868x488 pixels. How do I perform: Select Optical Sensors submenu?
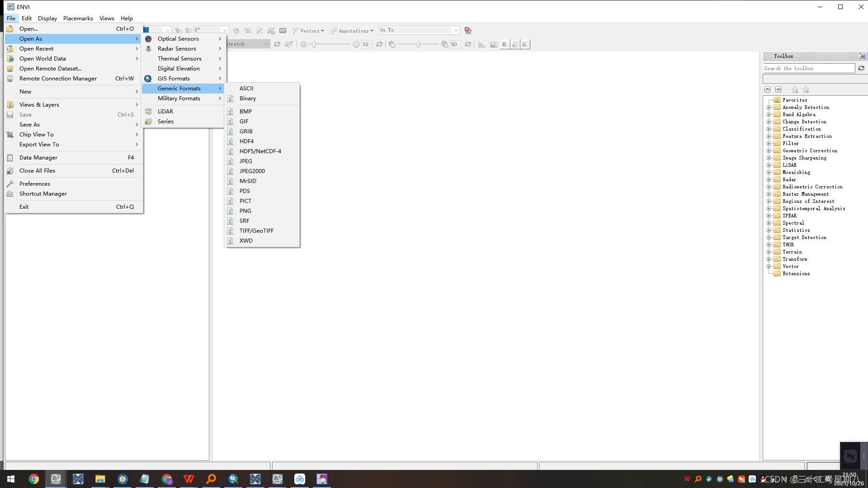[x=183, y=39]
